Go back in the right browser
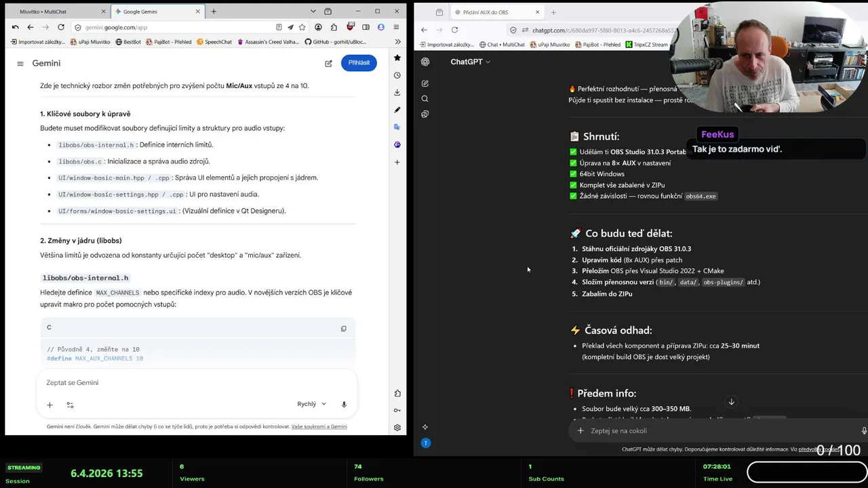 [424, 30]
